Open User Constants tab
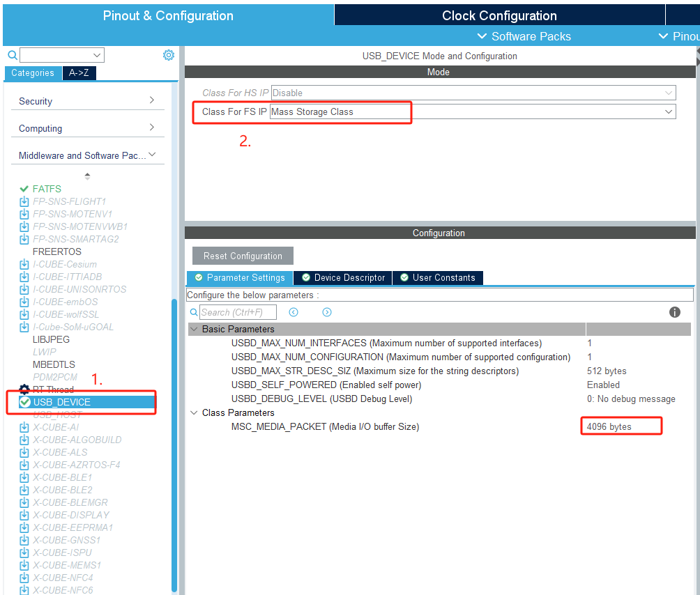Screen dimensions: 700x595 pyautogui.click(x=438, y=277)
